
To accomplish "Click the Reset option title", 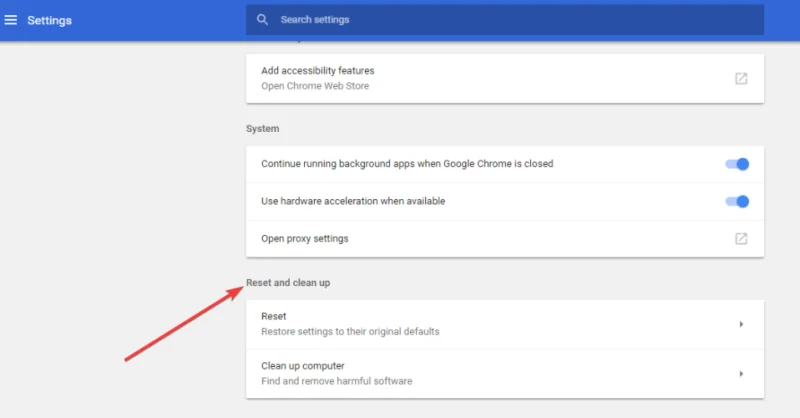I will [x=273, y=316].
